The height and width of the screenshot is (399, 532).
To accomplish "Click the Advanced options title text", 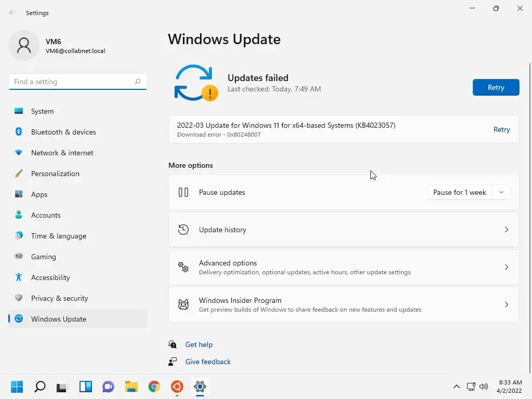I will point(228,263).
